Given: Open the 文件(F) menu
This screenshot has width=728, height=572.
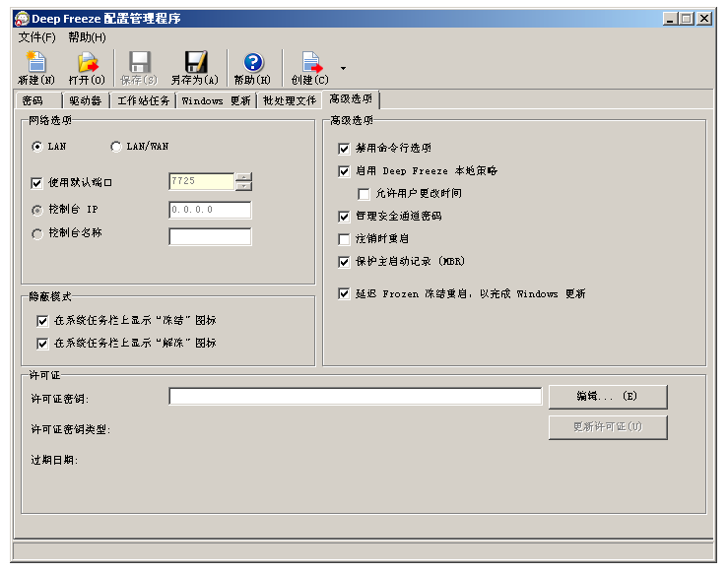Looking at the screenshot, I should click(36, 37).
